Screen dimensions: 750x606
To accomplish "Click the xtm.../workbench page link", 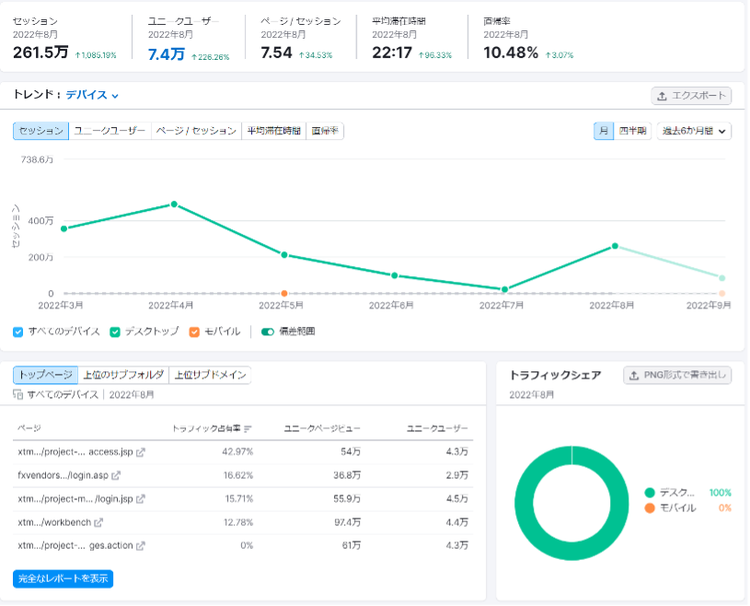I will (54, 522).
